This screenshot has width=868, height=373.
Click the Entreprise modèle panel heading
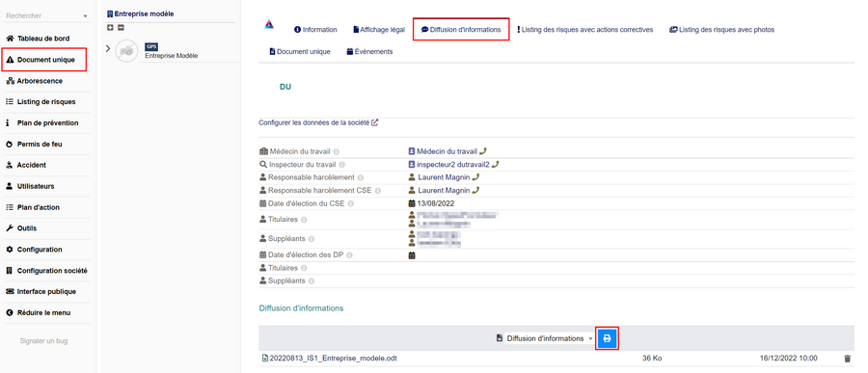[144, 13]
